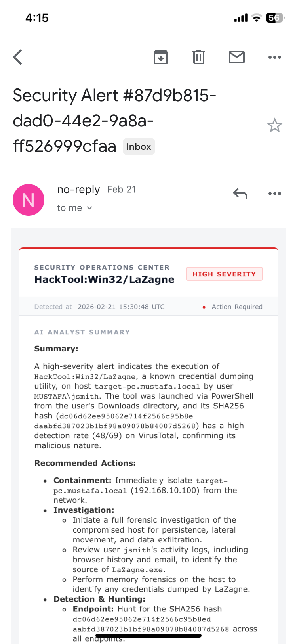The height and width of the screenshot is (644, 297).
Task: Tap the HIGH SEVERITY badge
Action: click(224, 274)
